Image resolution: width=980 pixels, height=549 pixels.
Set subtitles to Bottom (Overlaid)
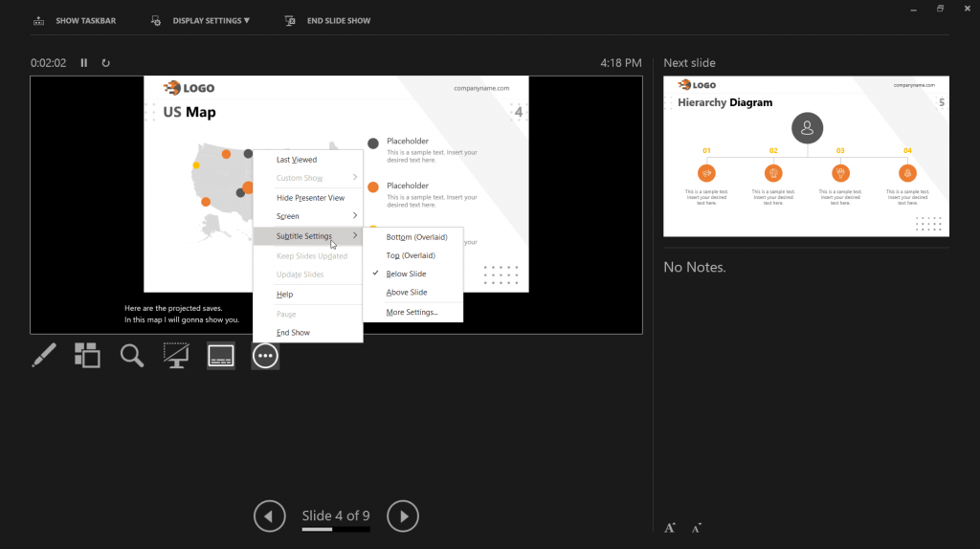(413, 236)
